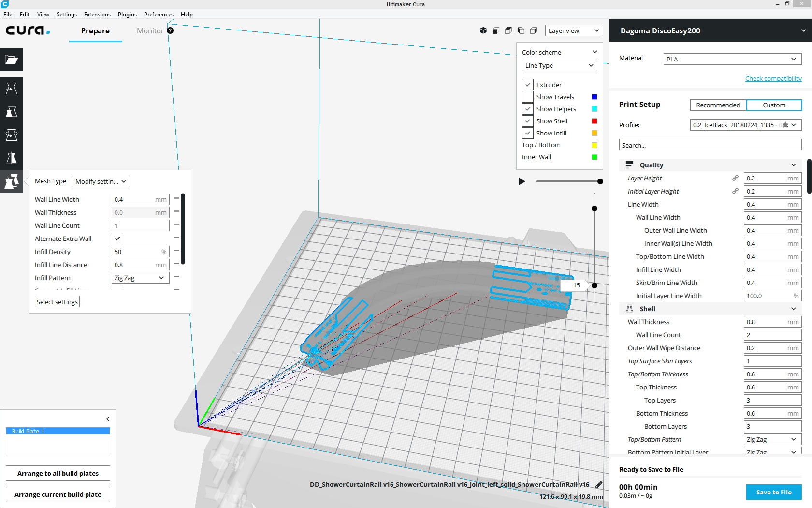Click the Monitor help question mark icon
The image size is (812, 508).
[x=170, y=30]
